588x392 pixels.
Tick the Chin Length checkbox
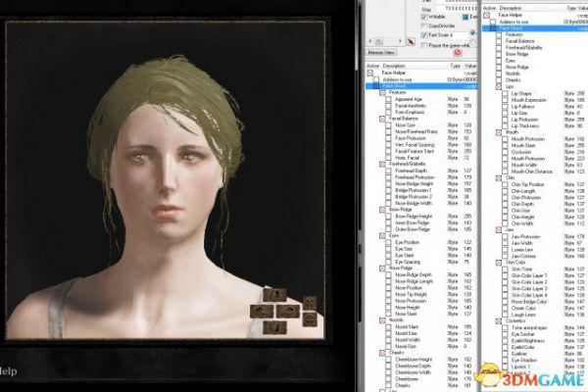(505, 191)
